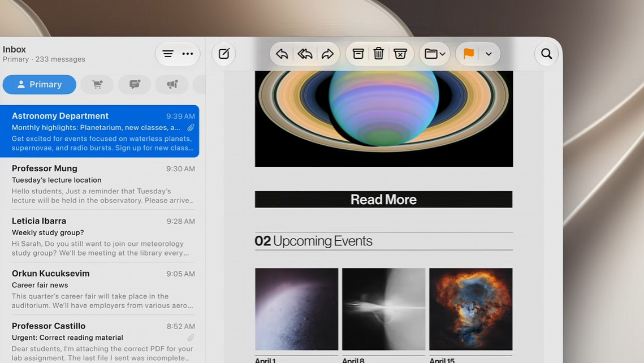644x363 pixels.
Task: Reply all to the selected email
Action: click(305, 54)
